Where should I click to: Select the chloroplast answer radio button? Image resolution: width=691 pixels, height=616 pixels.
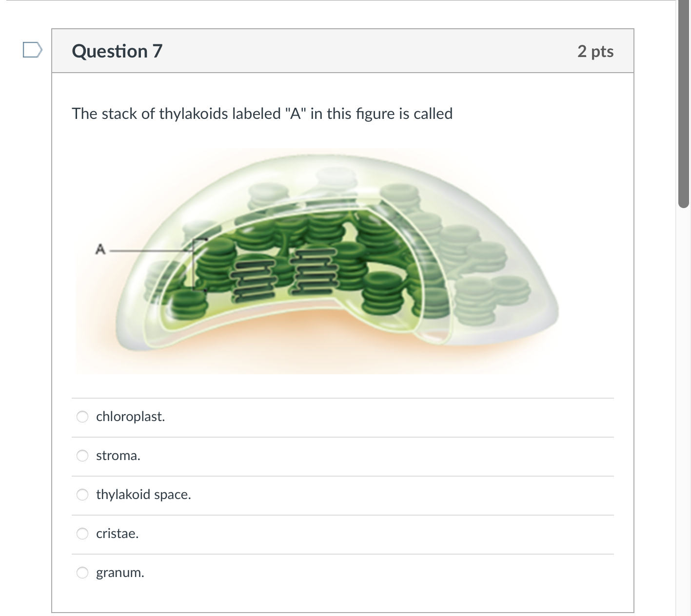pos(82,417)
